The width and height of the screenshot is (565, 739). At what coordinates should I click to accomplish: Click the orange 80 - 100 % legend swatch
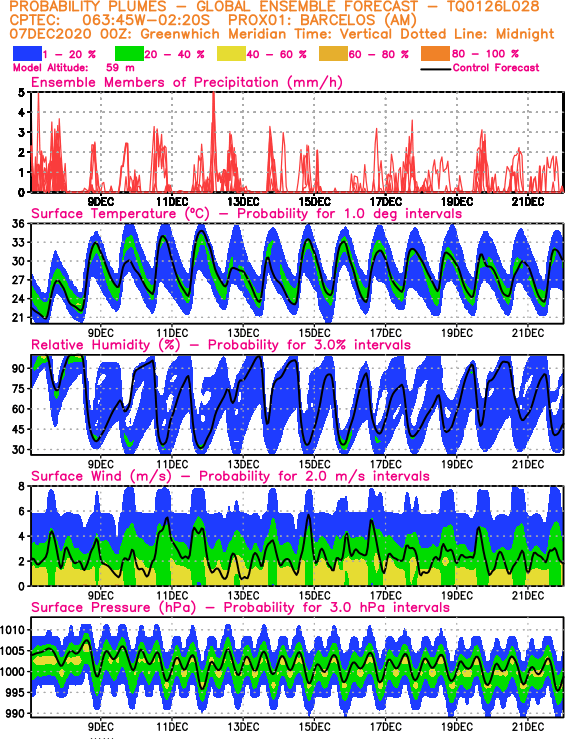pos(436,53)
